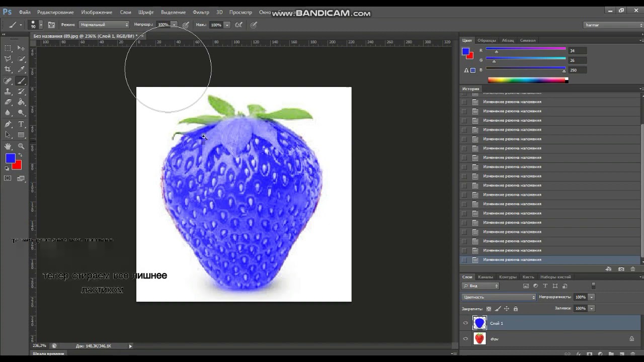This screenshot has width=644, height=362.
Task: Switch to the Eraser tool
Action: [x=8, y=102]
